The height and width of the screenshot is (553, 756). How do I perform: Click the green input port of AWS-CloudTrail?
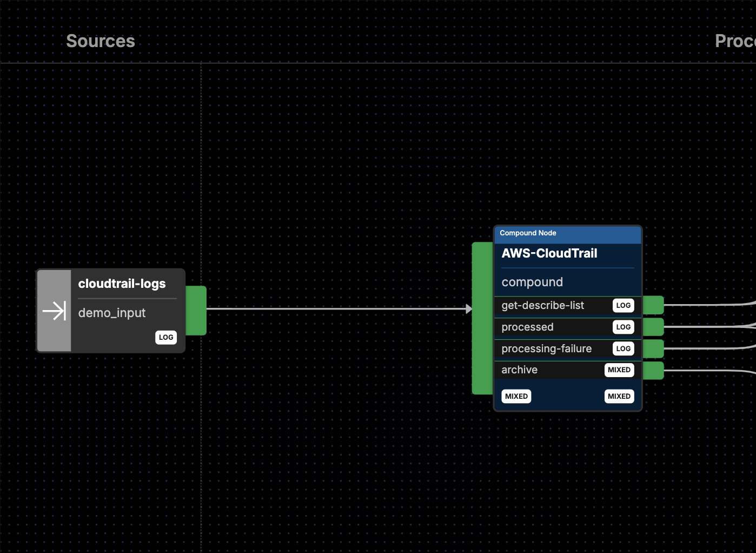coord(482,318)
